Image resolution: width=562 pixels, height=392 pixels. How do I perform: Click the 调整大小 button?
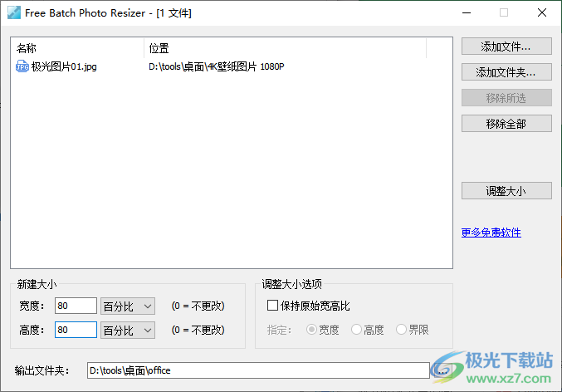pos(506,191)
